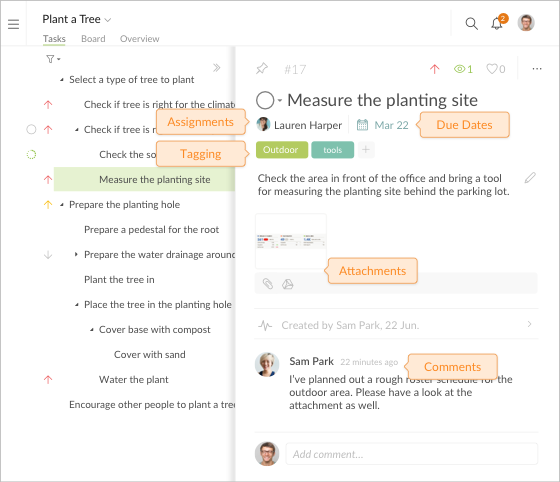Click the green Outdoor tag

(282, 150)
